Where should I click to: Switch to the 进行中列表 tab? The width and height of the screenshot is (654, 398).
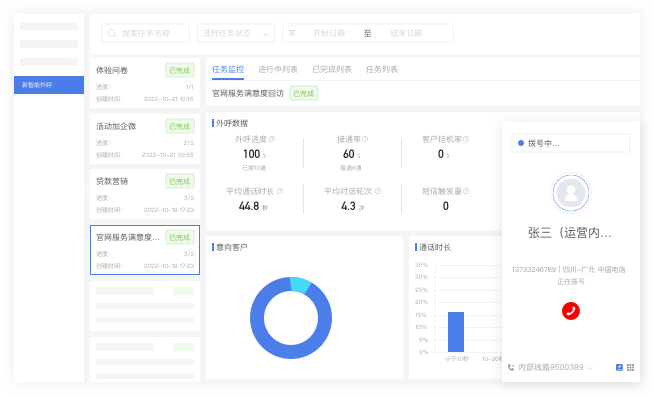point(278,69)
